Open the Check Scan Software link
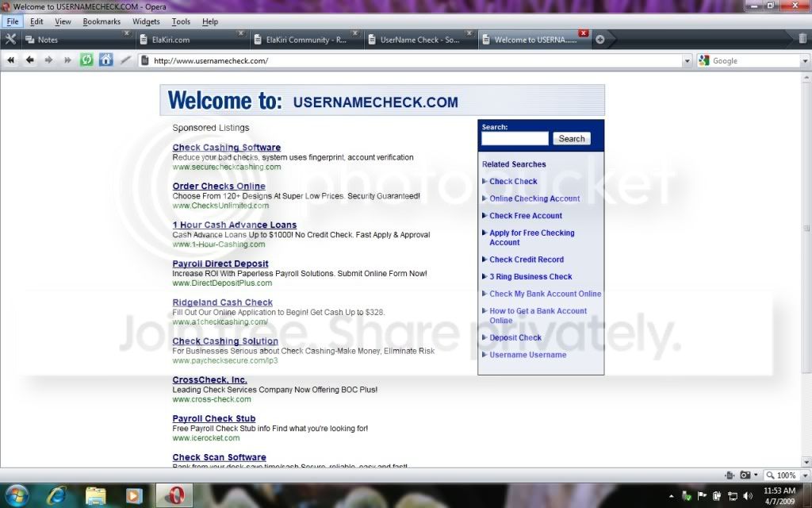This screenshot has width=812, height=508. click(219, 457)
